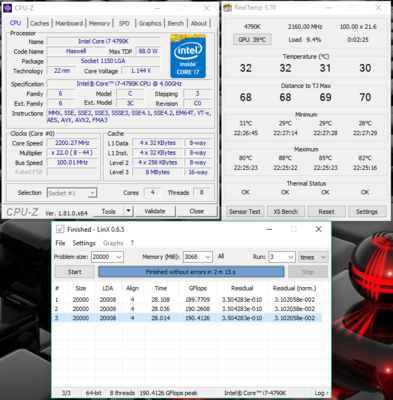393x400 pixels.
Task: Click the RealTemp title bar icon
Action: point(227,8)
